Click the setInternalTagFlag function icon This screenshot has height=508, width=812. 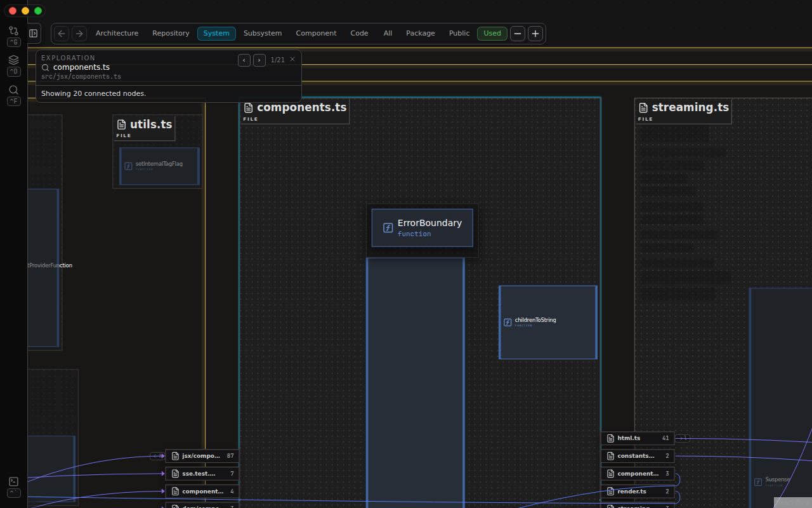click(x=128, y=166)
